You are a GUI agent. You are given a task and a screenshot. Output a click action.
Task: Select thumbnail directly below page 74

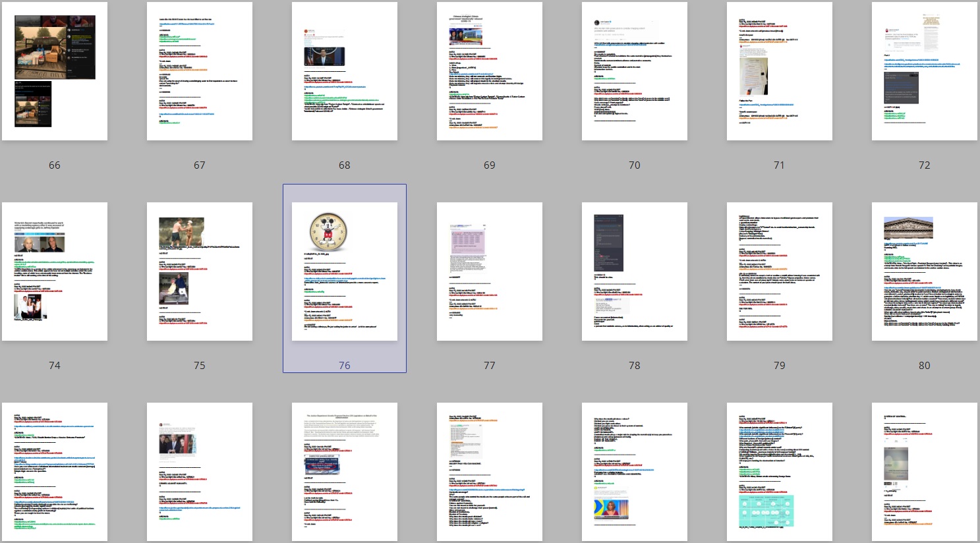[55, 472]
